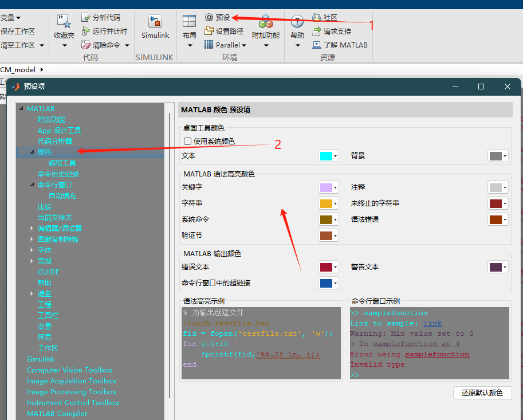This screenshot has width=523, height=420.
Task: Maximize the Preferences (预设项) dialog
Action: (481, 87)
